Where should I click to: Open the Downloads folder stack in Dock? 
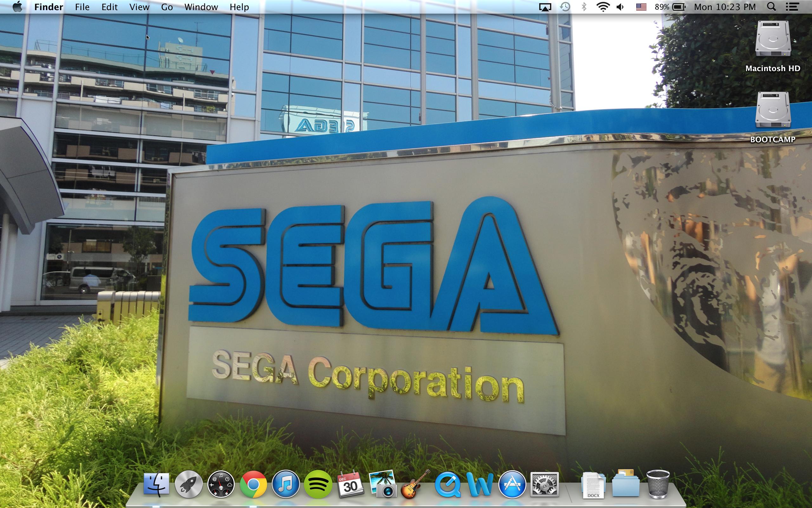point(625,484)
